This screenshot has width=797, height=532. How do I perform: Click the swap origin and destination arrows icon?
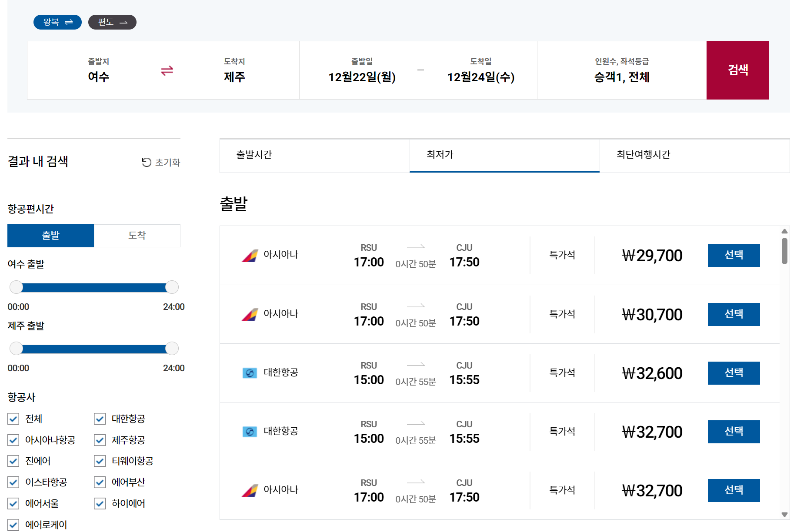[167, 70]
